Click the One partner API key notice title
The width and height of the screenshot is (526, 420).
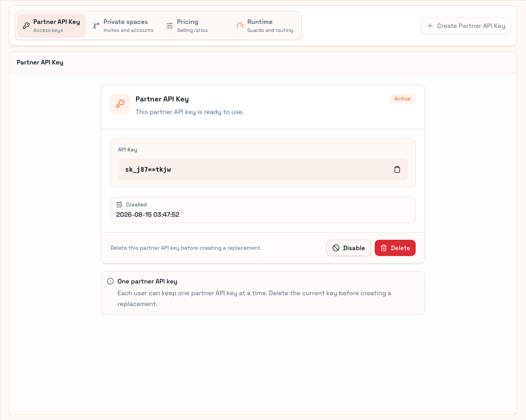point(147,281)
